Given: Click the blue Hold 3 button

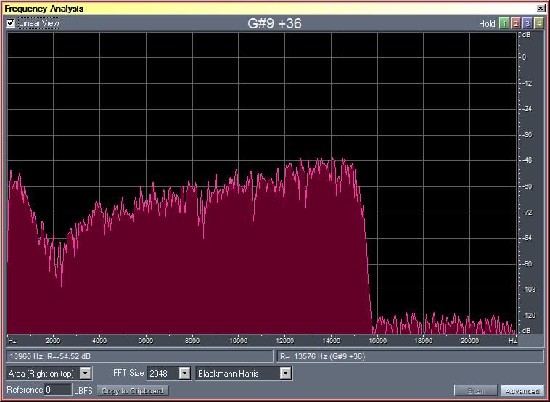Looking at the screenshot, I should [527, 24].
